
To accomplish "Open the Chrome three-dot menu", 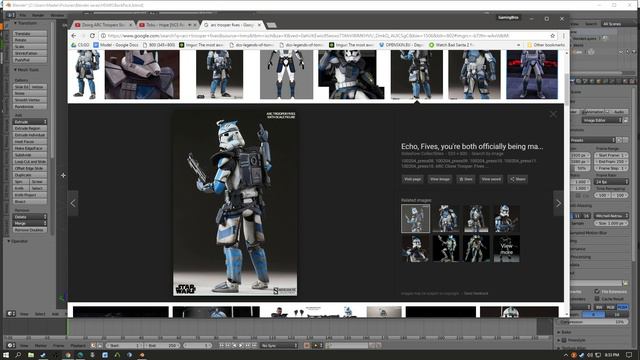I will [x=564, y=36].
